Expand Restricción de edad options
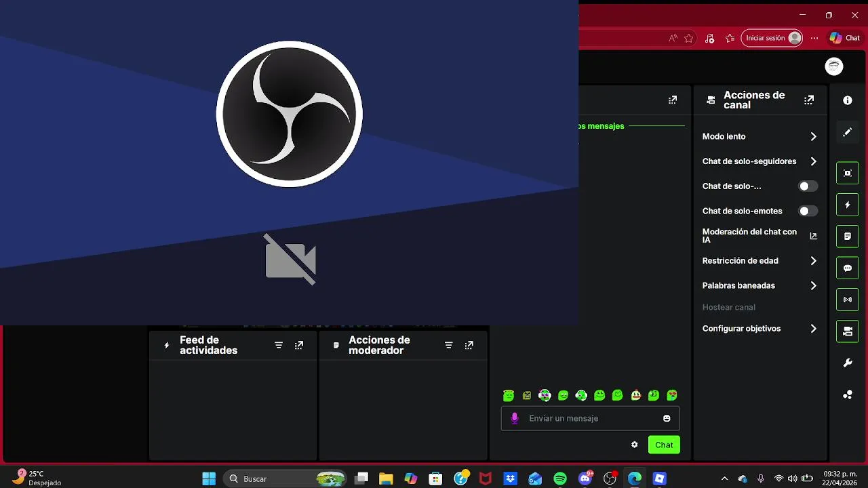The height and width of the screenshot is (488, 868). tap(759, 261)
